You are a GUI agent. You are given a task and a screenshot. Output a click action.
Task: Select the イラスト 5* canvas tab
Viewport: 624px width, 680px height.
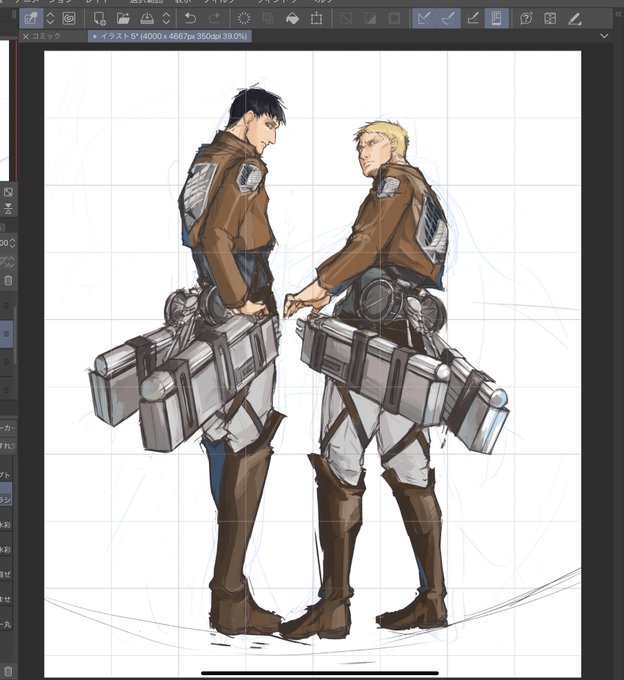point(170,36)
